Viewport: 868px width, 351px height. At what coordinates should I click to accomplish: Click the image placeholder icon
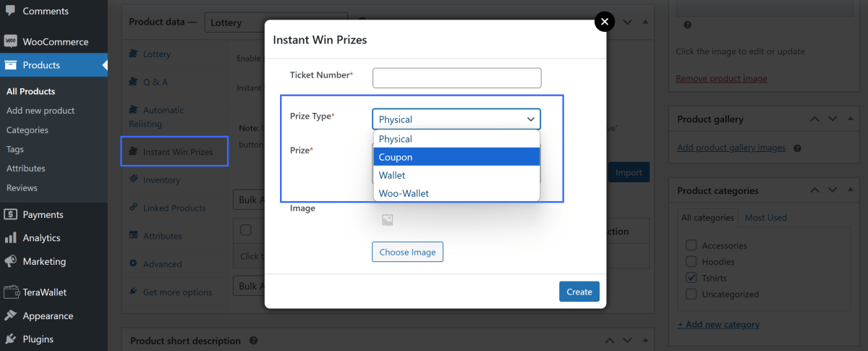tap(387, 220)
